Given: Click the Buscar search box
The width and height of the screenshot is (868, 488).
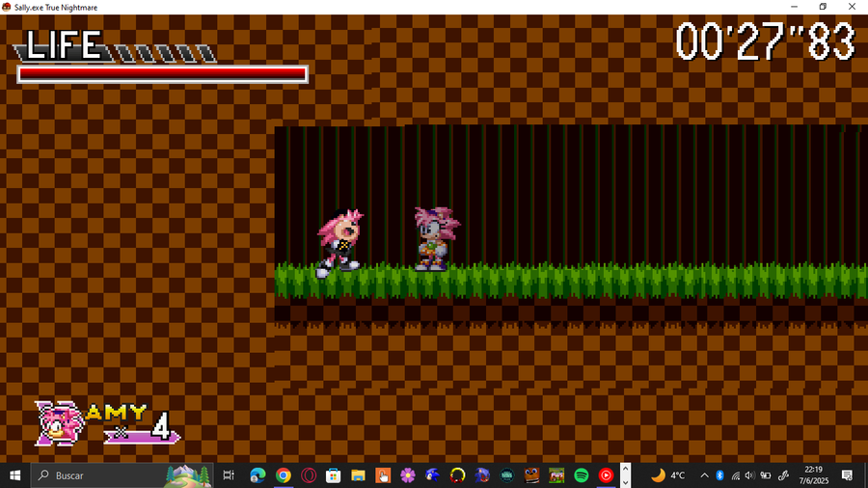Looking at the screenshot, I should point(122,475).
